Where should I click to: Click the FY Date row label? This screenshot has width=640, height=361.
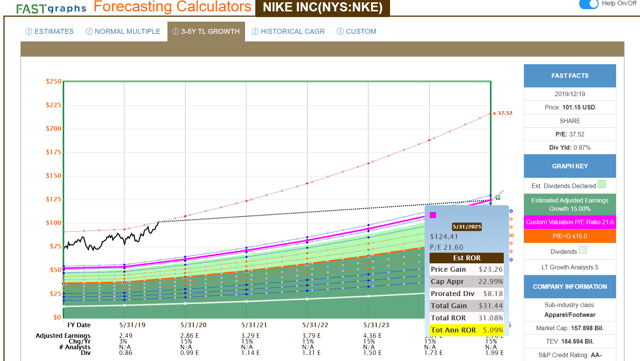pyautogui.click(x=79, y=325)
